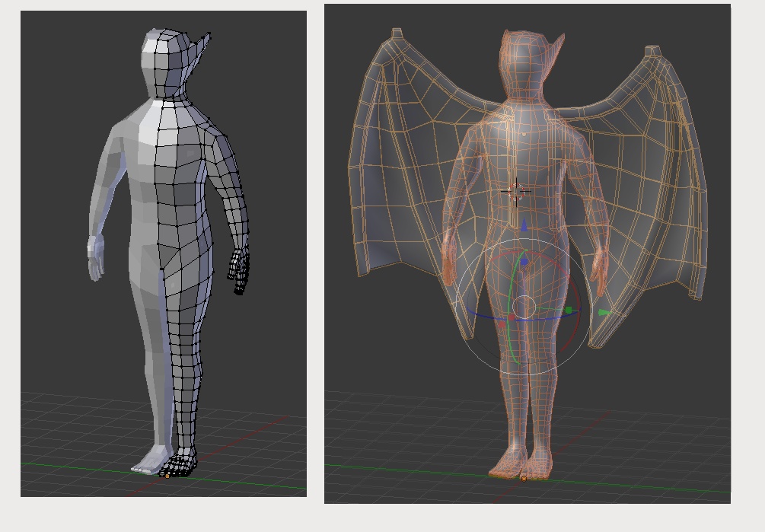Click the small white center gizmo circle
Image resolution: width=765 pixels, height=532 pixels.
(524, 307)
